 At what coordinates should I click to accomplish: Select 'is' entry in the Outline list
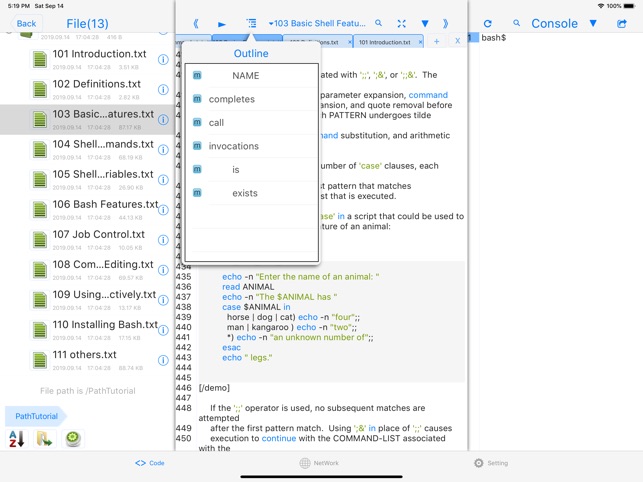coord(251,169)
